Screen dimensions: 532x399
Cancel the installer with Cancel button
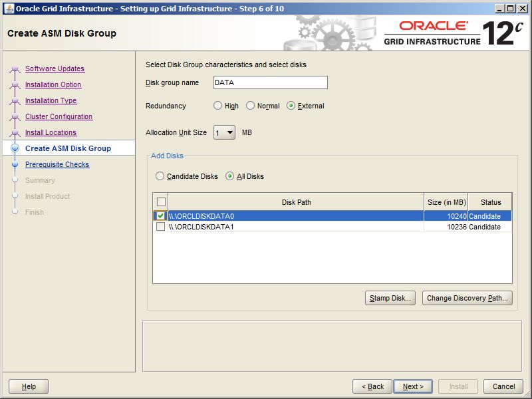(503, 386)
